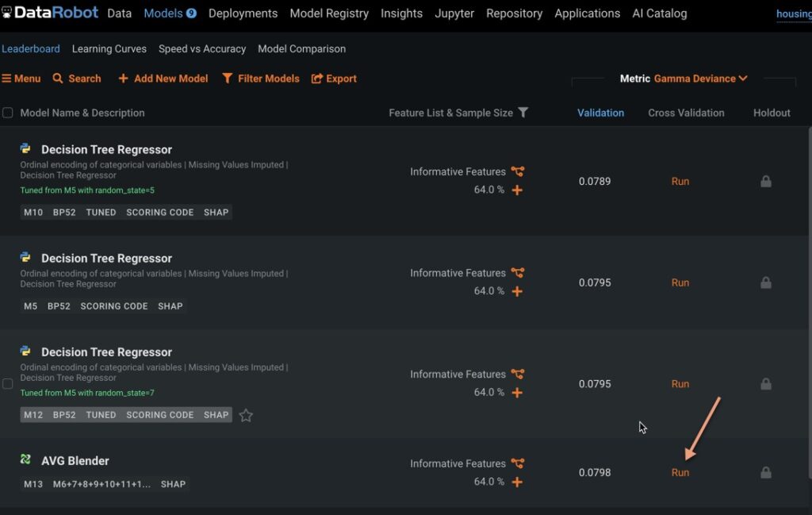The image size is (812, 515).
Task: Open the Data section
Action: [x=119, y=13]
